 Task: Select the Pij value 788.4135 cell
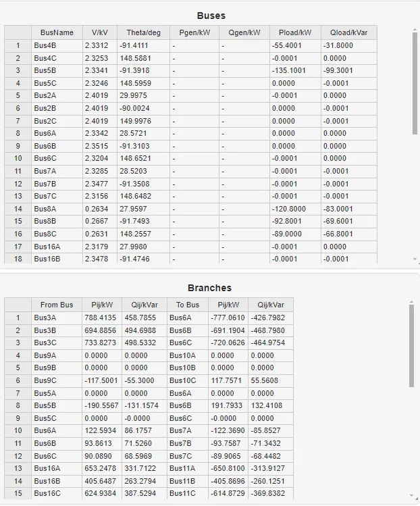coord(102,318)
